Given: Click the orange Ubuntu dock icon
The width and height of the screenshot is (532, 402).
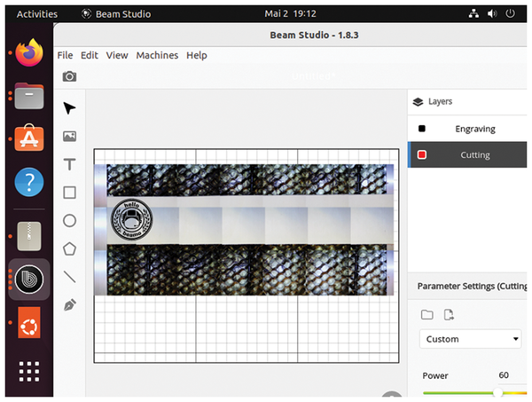Looking at the screenshot, I should (x=29, y=322).
